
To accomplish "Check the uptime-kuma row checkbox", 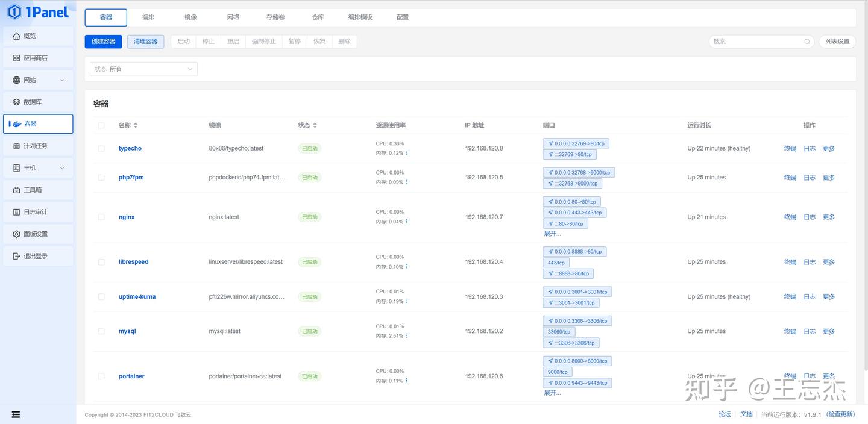I will pyautogui.click(x=101, y=296).
